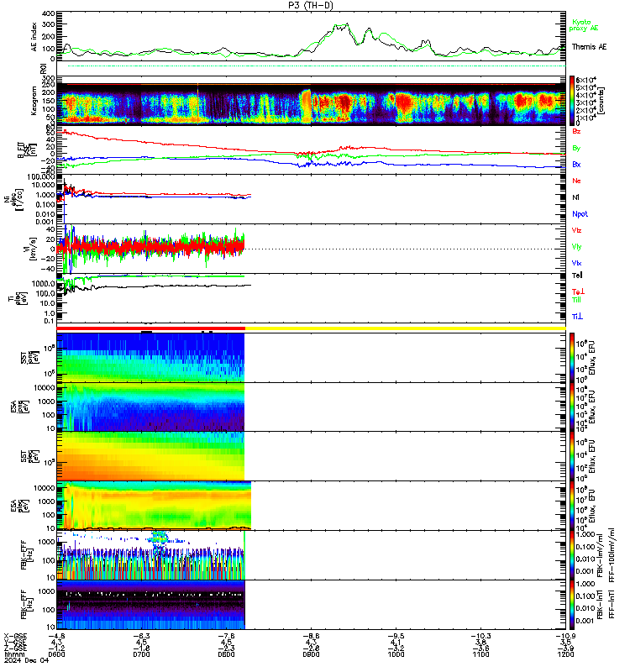This screenshot has height=672, width=630.
Task: Click the '0700' time axis label
Action: click(x=141, y=654)
